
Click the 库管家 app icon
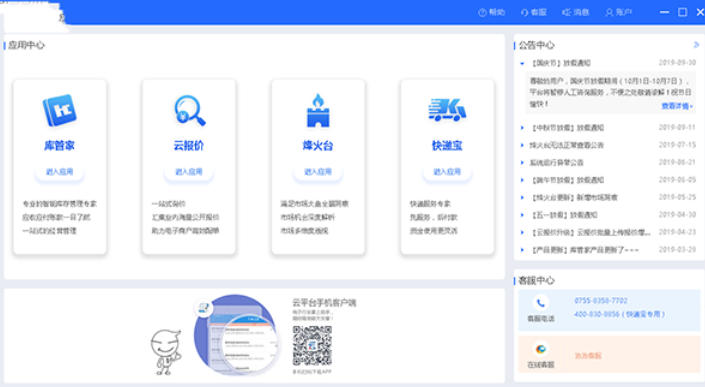tap(59, 110)
